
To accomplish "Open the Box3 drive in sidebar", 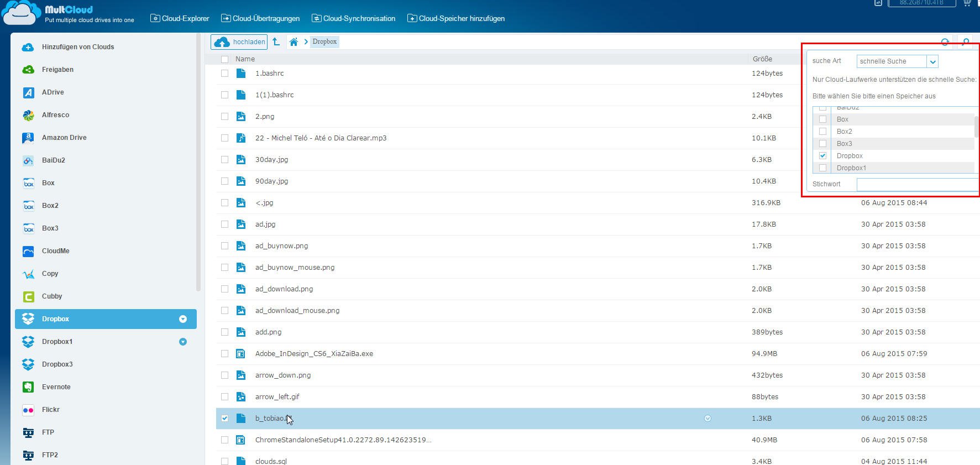I will [50, 228].
